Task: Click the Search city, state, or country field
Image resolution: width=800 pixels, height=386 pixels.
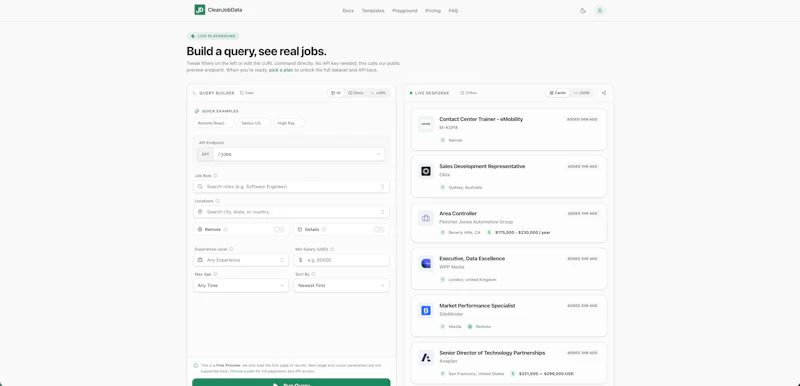Action: click(291, 212)
